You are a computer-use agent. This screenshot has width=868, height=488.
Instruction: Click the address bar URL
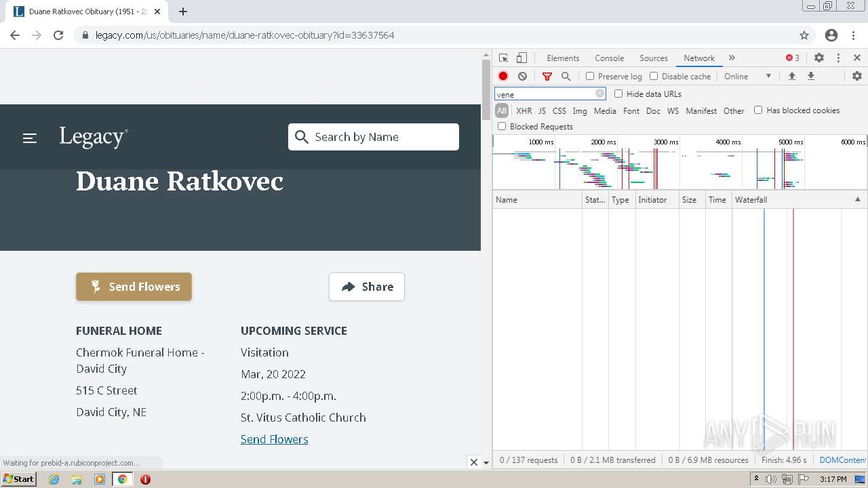tap(245, 35)
